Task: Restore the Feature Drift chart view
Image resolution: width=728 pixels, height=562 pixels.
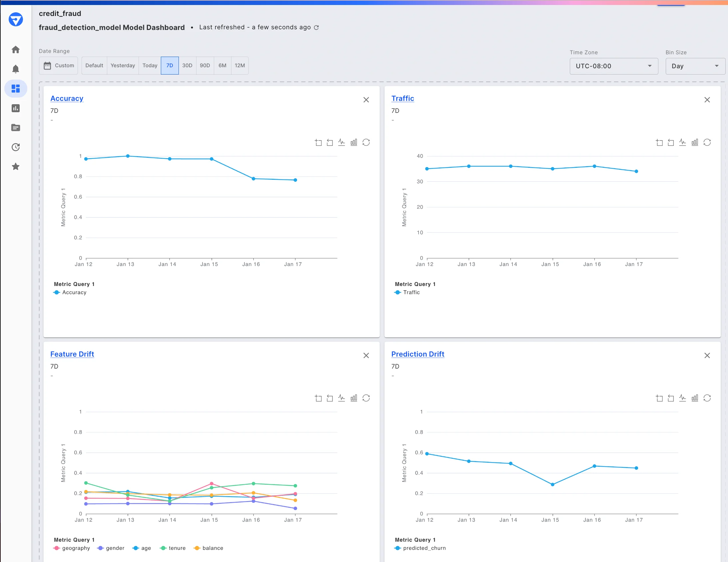Action: [x=366, y=398]
